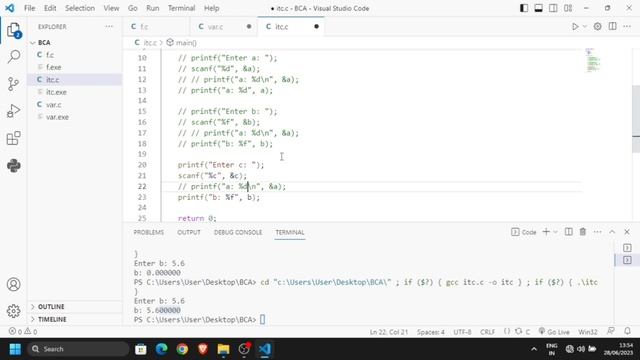640x360 pixels.
Task: Open the notifications bell icon
Action: click(x=627, y=331)
